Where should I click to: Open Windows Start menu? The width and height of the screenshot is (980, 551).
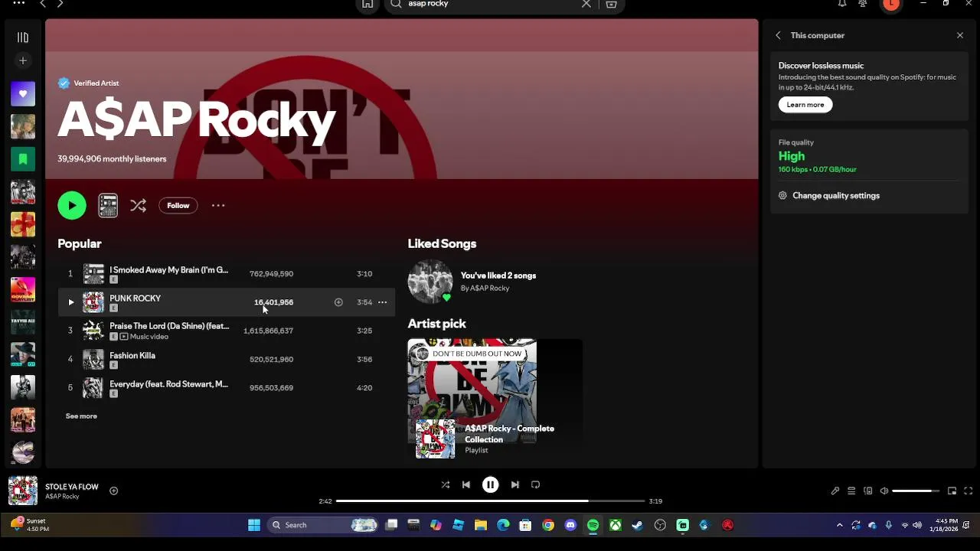click(254, 525)
